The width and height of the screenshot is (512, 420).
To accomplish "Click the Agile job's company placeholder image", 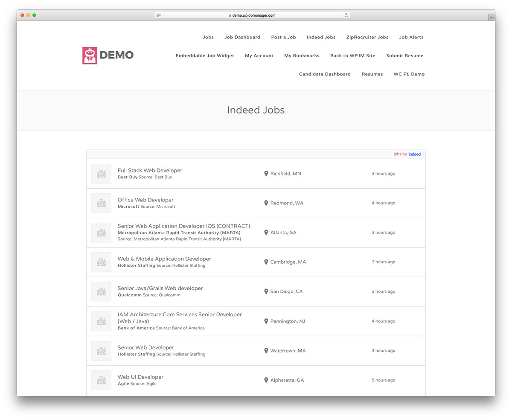I will pos(101,380).
